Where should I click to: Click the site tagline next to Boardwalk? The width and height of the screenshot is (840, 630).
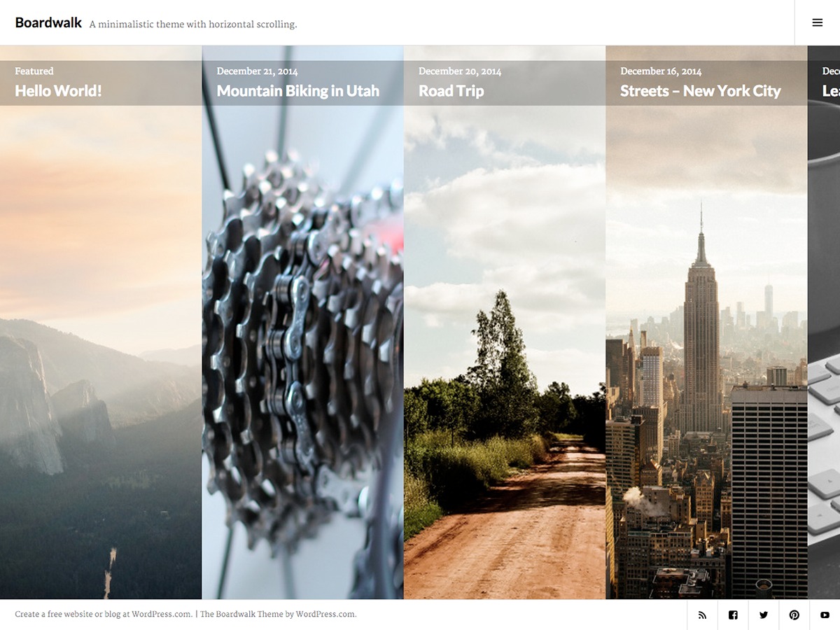pos(193,24)
